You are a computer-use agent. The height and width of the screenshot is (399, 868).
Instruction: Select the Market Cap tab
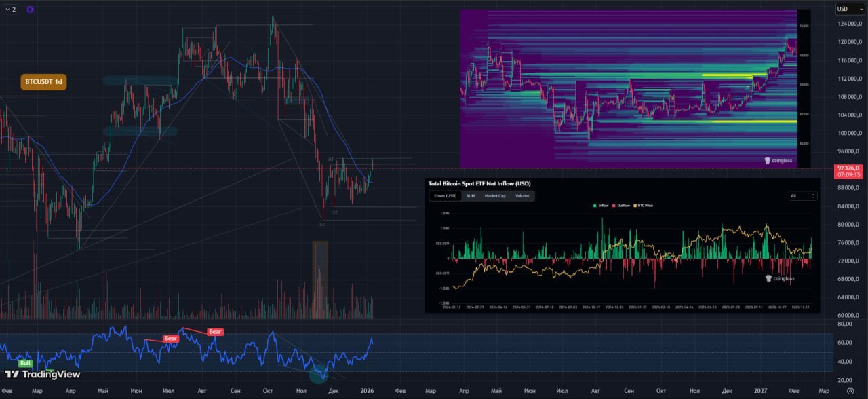tap(495, 196)
